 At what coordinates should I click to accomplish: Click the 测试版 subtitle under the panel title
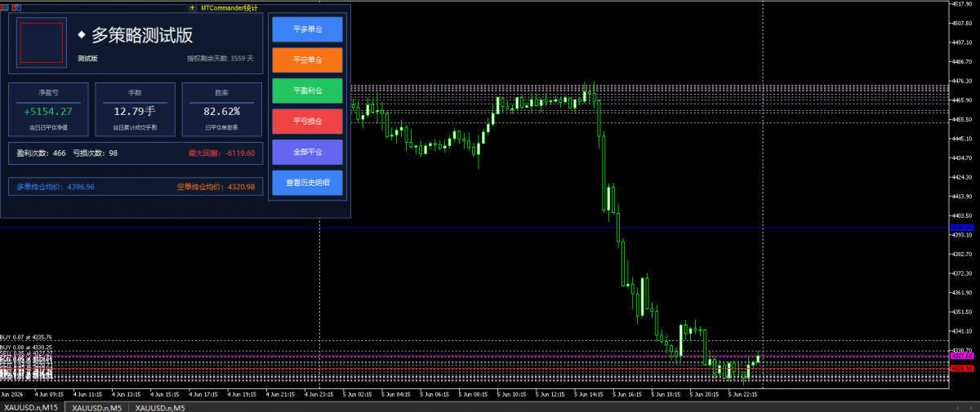(x=87, y=58)
